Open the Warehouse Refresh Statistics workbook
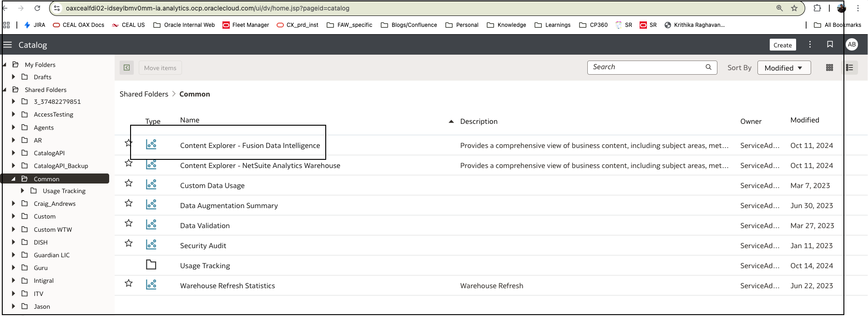Image resolution: width=868 pixels, height=316 pixels. [227, 285]
